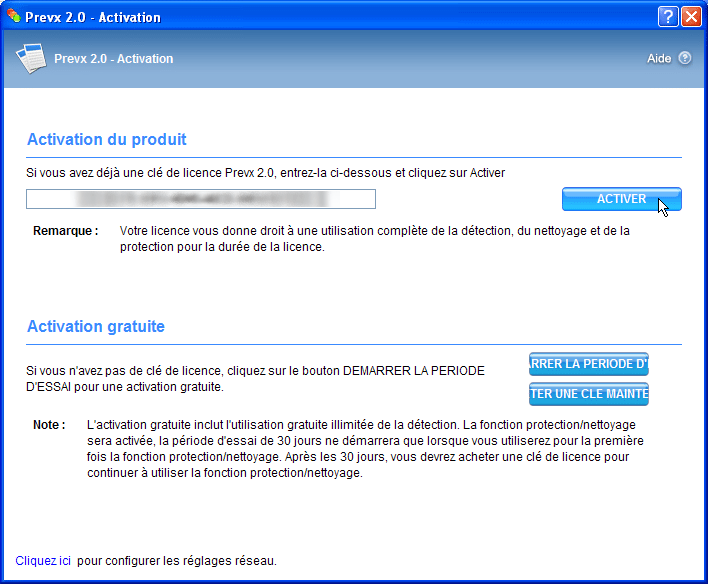Close the Prevx Activation window
708x584 pixels.
[x=691, y=17]
